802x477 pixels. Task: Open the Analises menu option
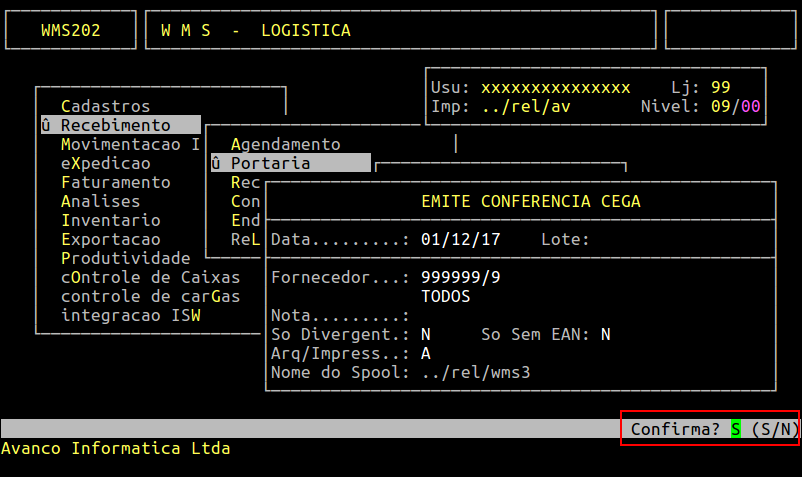coord(100,201)
